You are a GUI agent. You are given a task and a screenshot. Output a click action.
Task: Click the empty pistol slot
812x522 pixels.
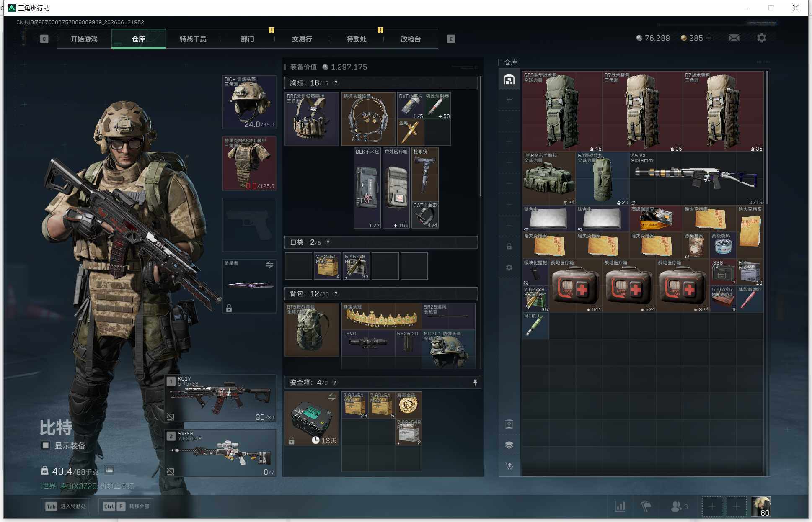(249, 224)
